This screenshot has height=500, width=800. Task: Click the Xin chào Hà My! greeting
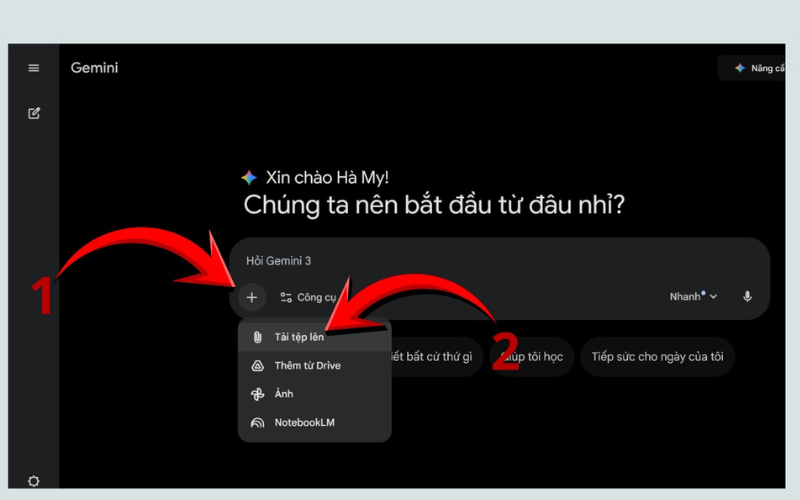327,178
